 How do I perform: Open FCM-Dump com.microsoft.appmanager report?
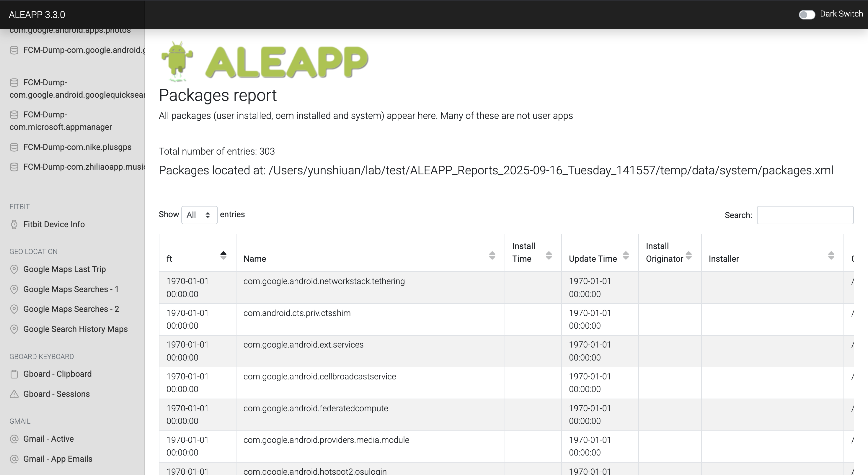pos(61,121)
